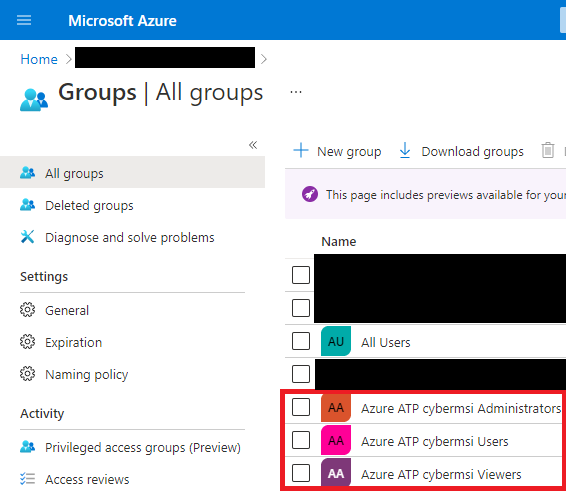Open Azure ATP cybermsi Viewers group

[441, 474]
